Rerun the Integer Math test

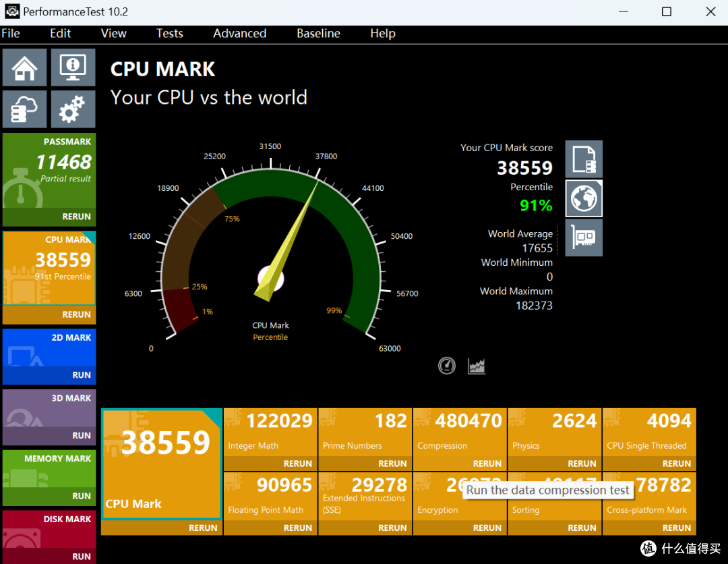tap(270, 463)
